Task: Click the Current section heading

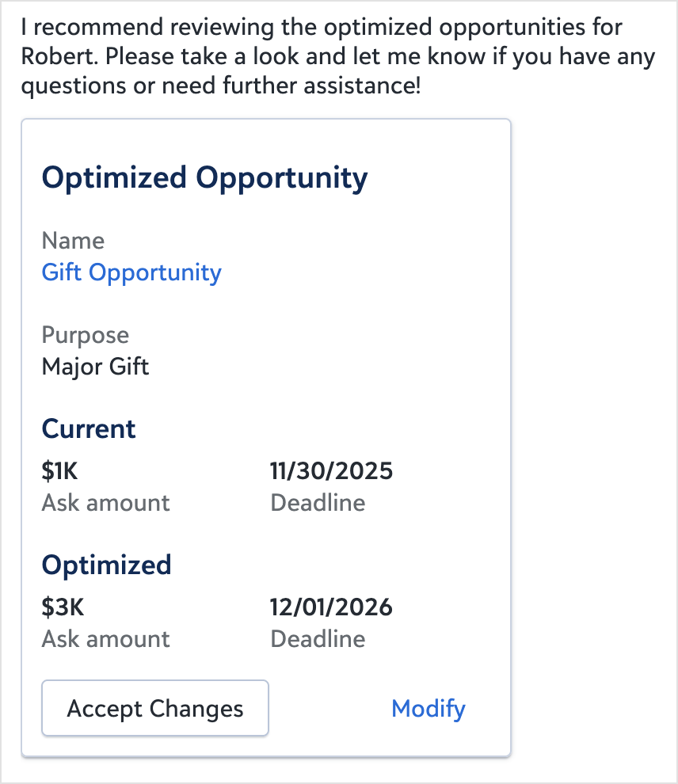Action: [89, 428]
